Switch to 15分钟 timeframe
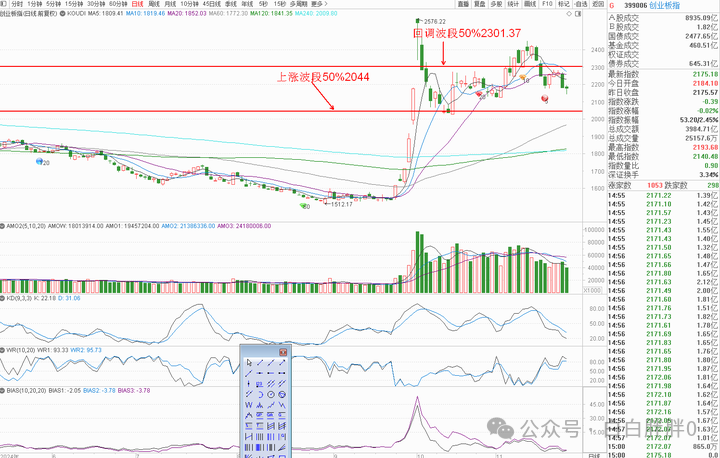The width and height of the screenshot is (720, 458). (74, 4)
